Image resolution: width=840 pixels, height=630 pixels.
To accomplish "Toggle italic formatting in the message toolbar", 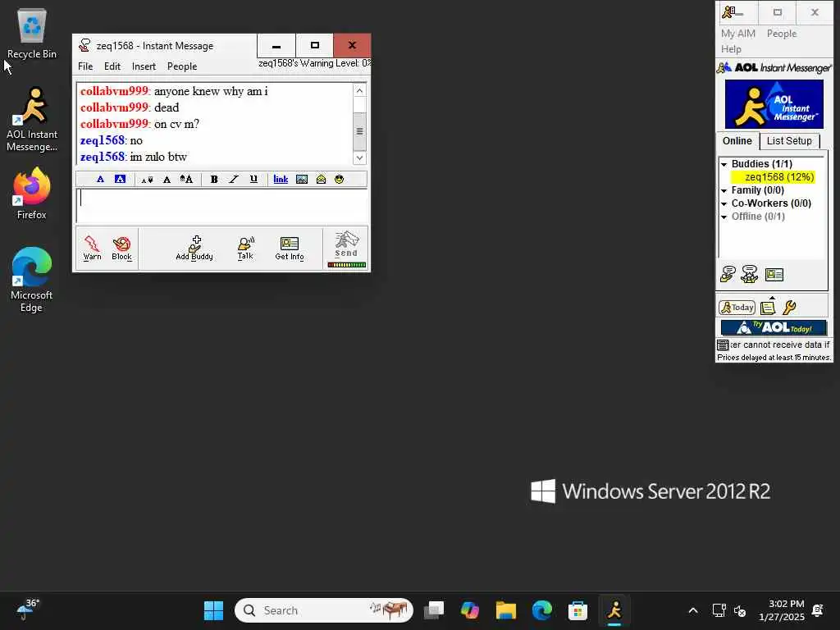I will pos(234,180).
